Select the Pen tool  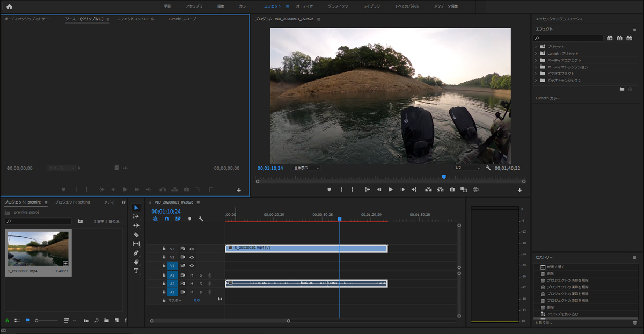point(136,253)
